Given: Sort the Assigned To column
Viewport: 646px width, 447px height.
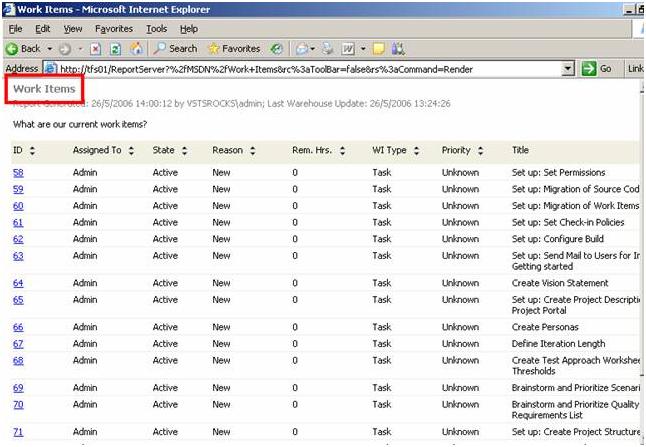Looking at the screenshot, I should pyautogui.click(x=131, y=151).
